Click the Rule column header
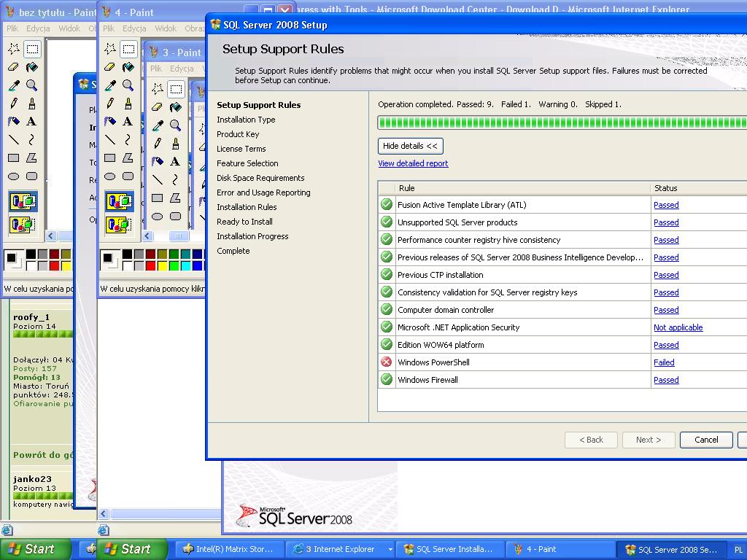The width and height of the screenshot is (747, 560). click(522, 188)
